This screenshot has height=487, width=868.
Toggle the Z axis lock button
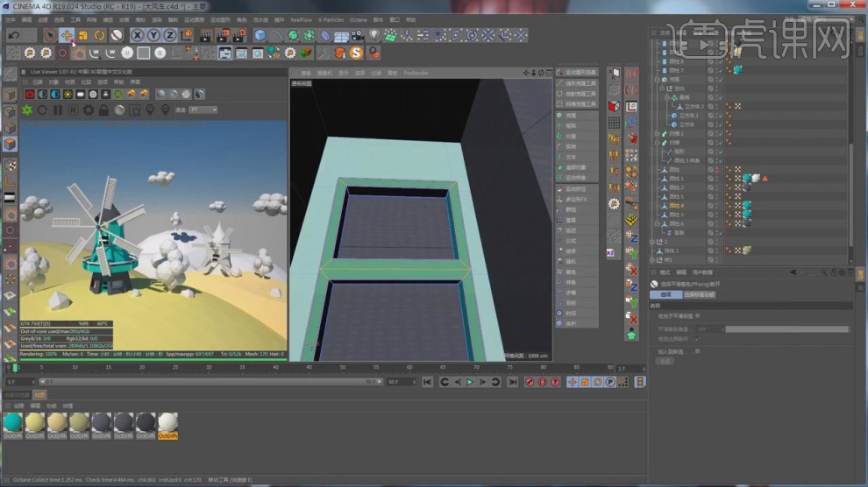point(169,36)
